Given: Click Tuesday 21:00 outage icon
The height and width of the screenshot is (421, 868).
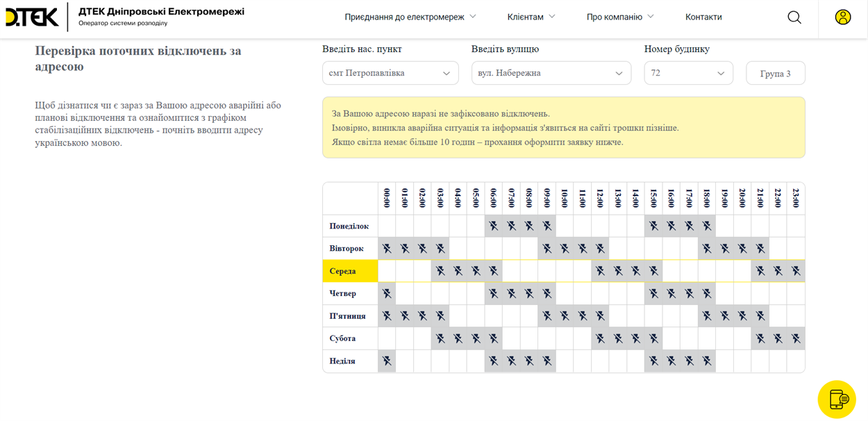Looking at the screenshot, I should tap(760, 248).
